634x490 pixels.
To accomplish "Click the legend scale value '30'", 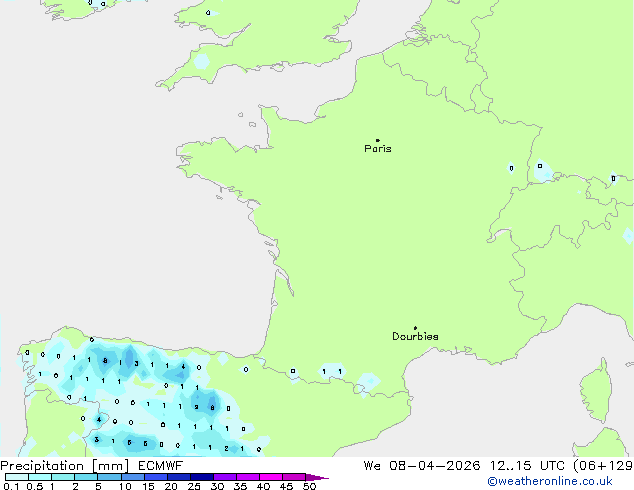I will 217,486.
